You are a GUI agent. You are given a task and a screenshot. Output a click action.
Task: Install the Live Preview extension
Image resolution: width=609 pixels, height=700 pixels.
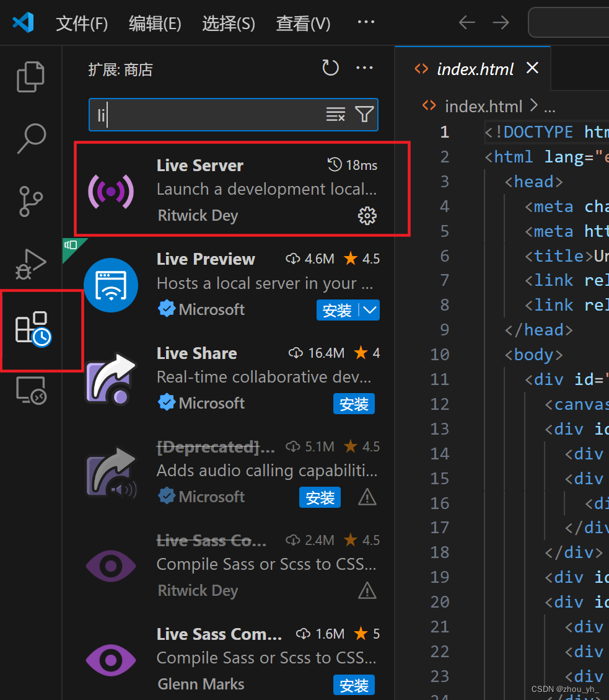click(337, 310)
